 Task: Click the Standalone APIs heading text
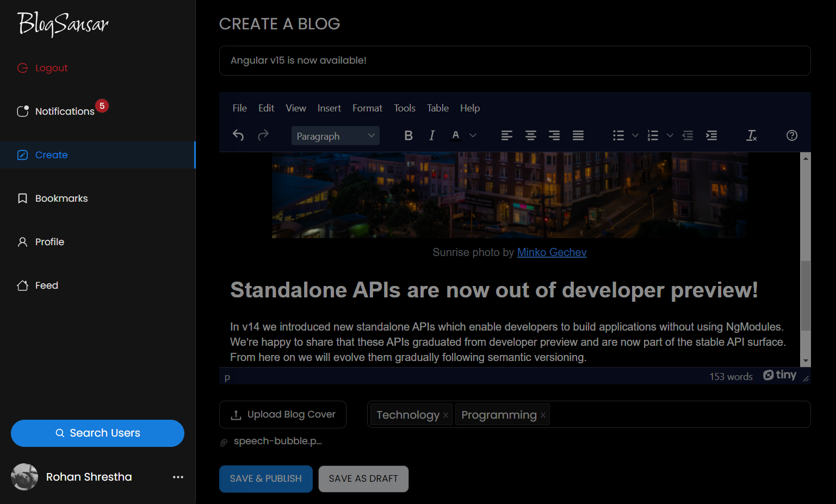[494, 290]
